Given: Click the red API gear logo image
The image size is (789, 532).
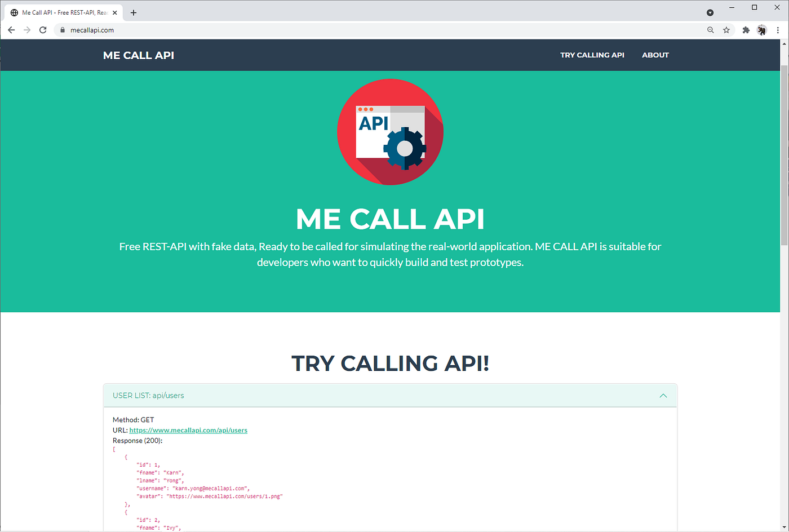Looking at the screenshot, I should click(x=390, y=132).
